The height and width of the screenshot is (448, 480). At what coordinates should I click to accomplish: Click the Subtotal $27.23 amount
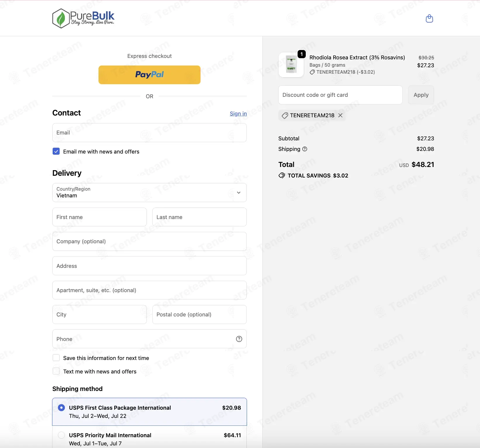click(x=426, y=138)
